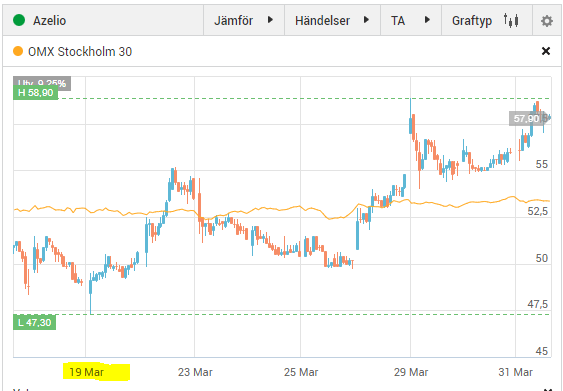
Task: Click the orange OMX Stockholm 30 dot
Action: pos(18,51)
